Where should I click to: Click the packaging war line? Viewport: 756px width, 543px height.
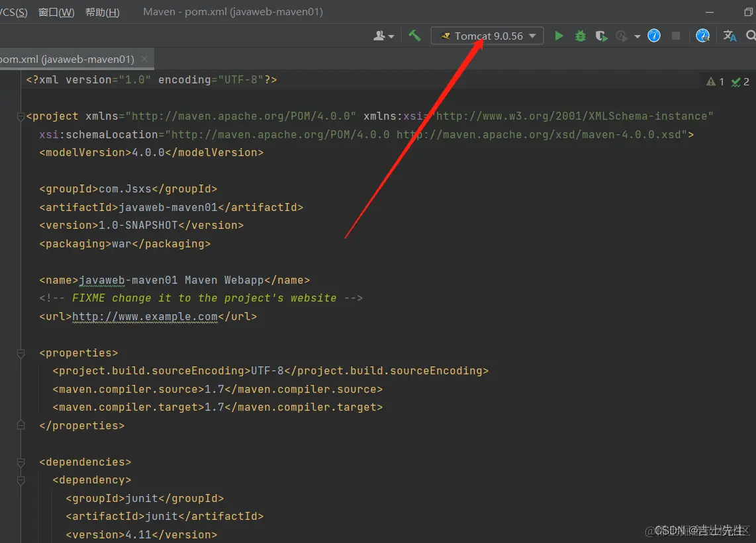coord(125,244)
